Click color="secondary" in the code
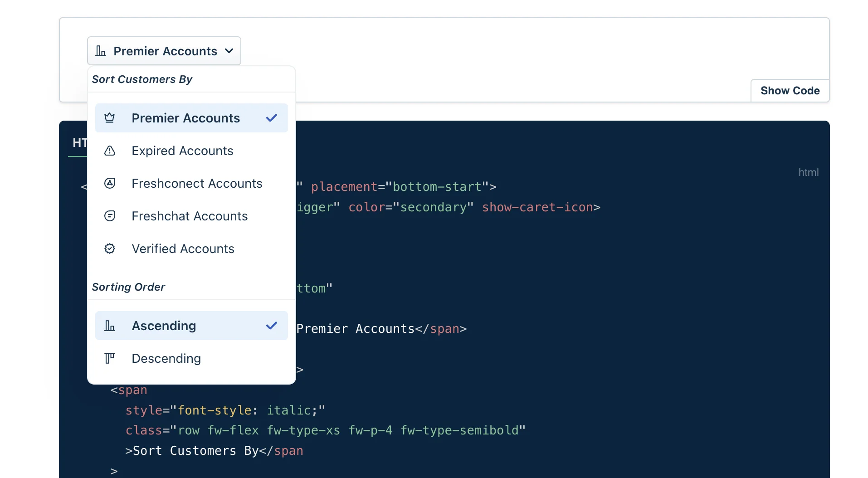The image size is (868, 478). click(411, 207)
